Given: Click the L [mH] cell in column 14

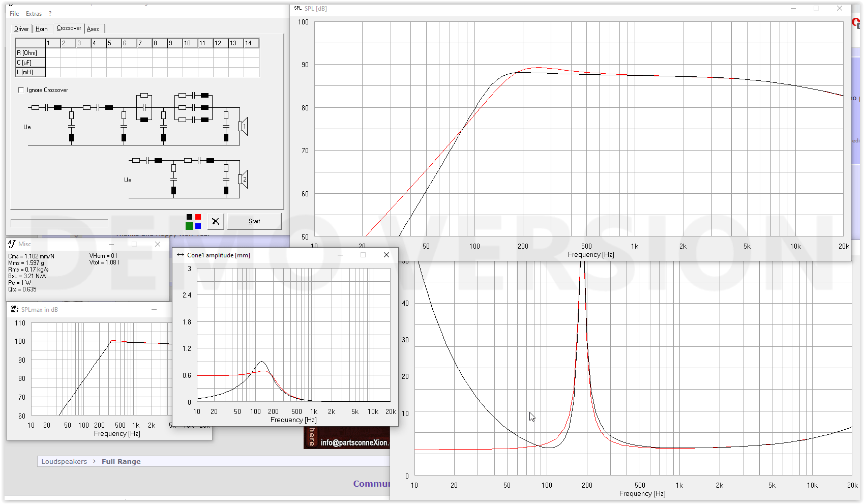Looking at the screenshot, I should point(251,72).
